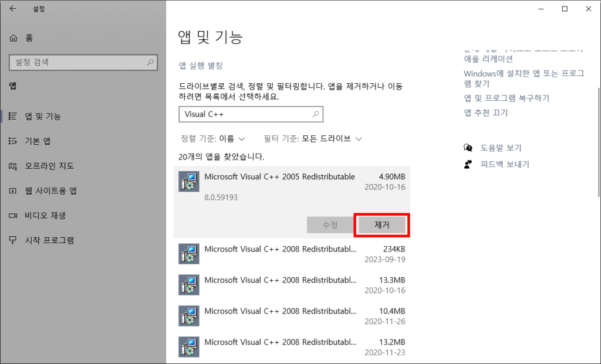
Task: Click the 피드백 보내기 person icon
Action: [468, 165]
